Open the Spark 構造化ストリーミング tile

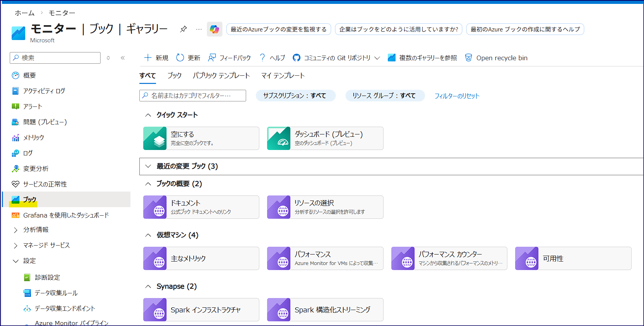pyautogui.click(x=325, y=310)
